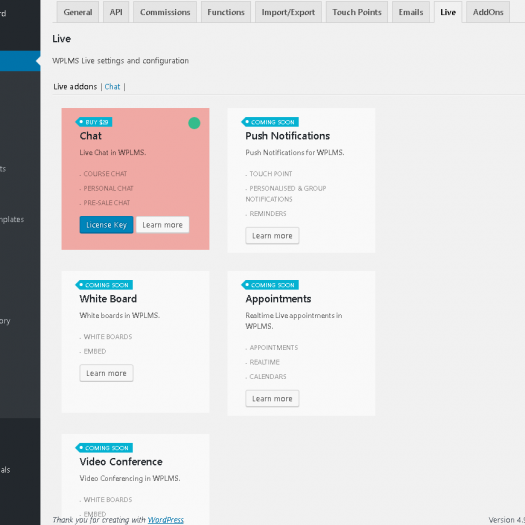Click 'White boards in WPLMS.' description

pyautogui.click(x=120, y=315)
